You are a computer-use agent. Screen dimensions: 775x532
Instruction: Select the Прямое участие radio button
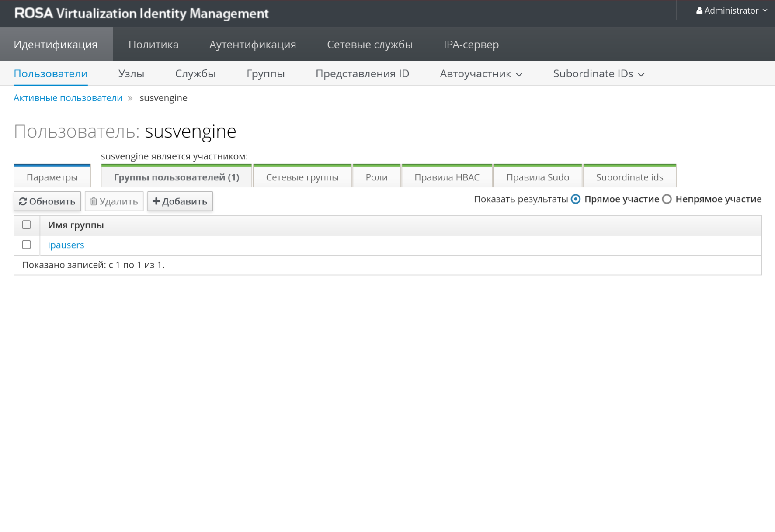click(x=576, y=199)
